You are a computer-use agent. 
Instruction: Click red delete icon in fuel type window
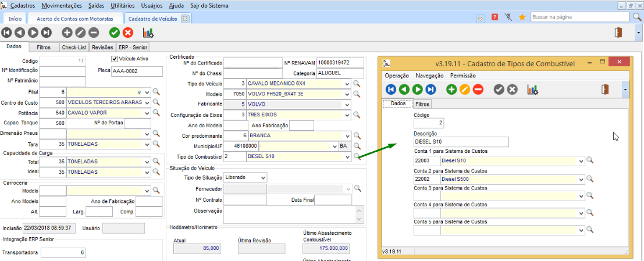(478, 89)
